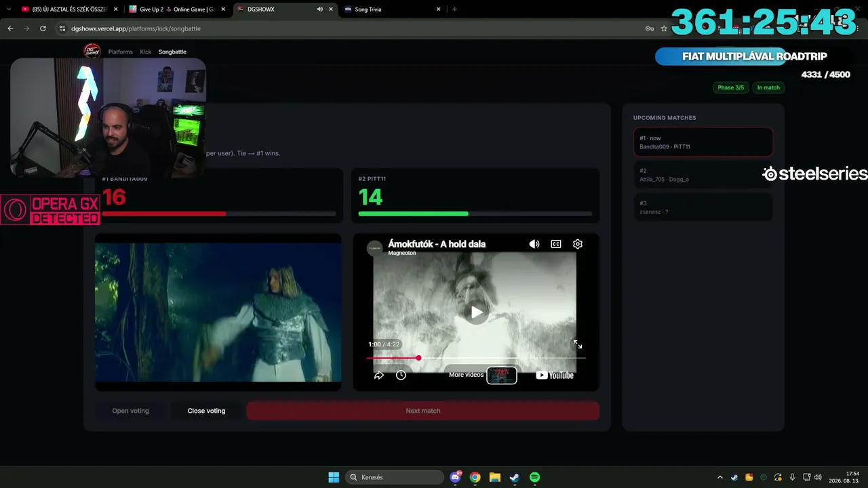Click the #2 PITT11 vote score 14
The width and height of the screenshot is (868, 488).
[x=370, y=197]
